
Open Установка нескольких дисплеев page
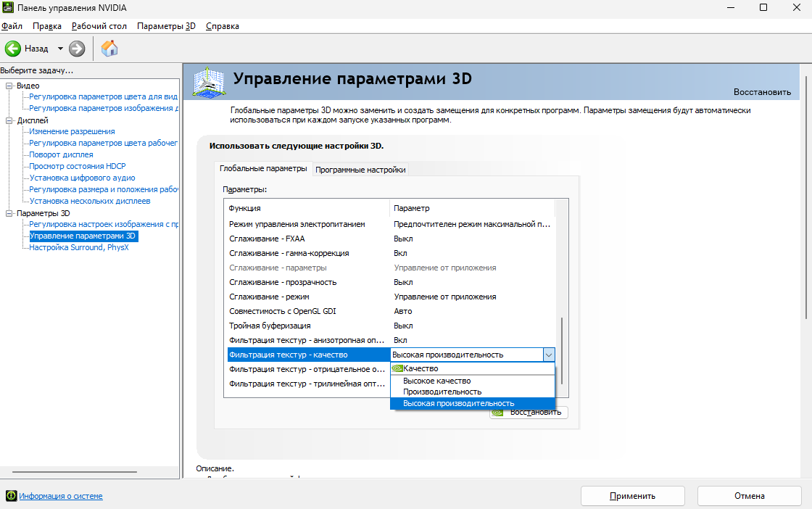coord(90,201)
